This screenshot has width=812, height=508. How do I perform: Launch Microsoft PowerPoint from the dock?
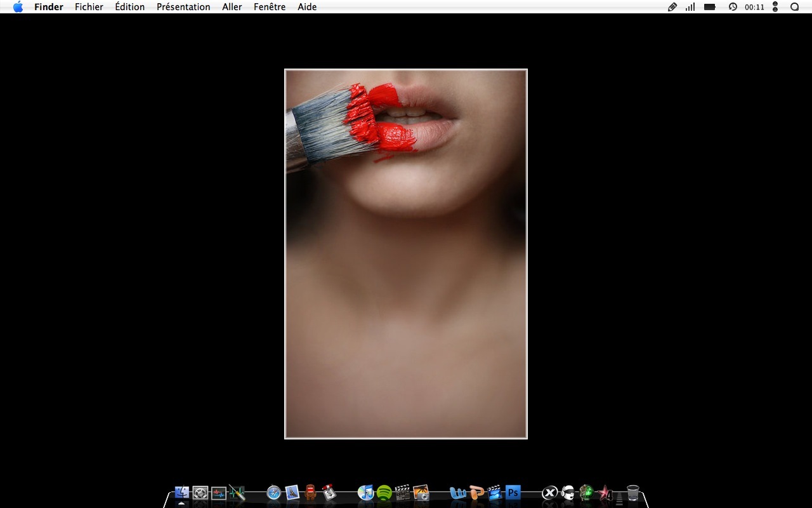pyautogui.click(x=476, y=493)
